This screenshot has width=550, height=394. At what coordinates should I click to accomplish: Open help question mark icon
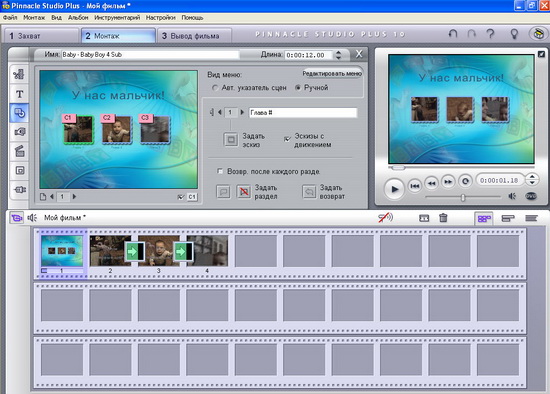490,34
